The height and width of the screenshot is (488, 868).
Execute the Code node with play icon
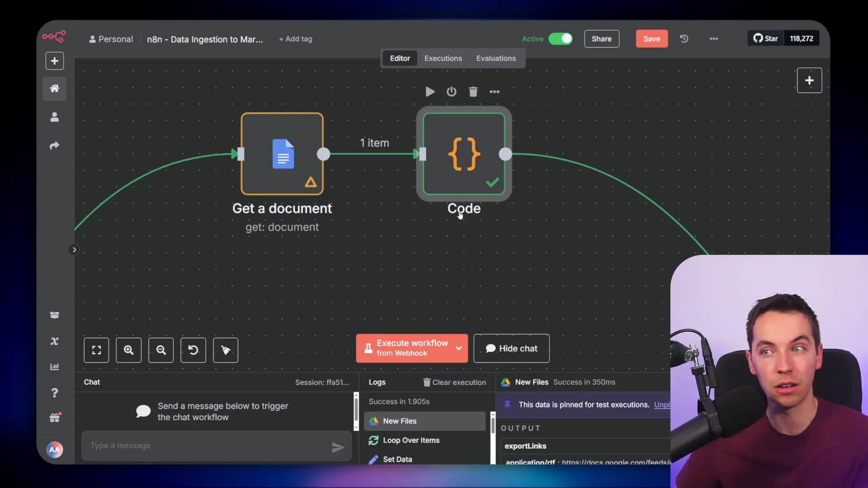coord(430,92)
